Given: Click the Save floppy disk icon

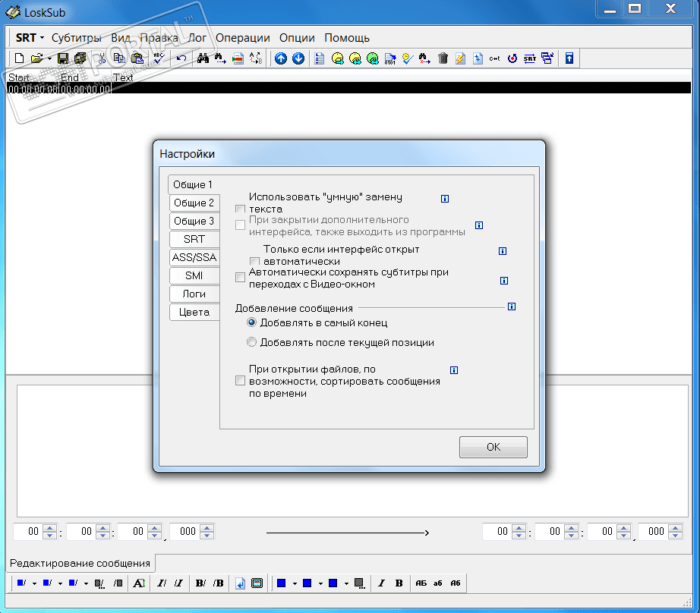Looking at the screenshot, I should 63,58.
